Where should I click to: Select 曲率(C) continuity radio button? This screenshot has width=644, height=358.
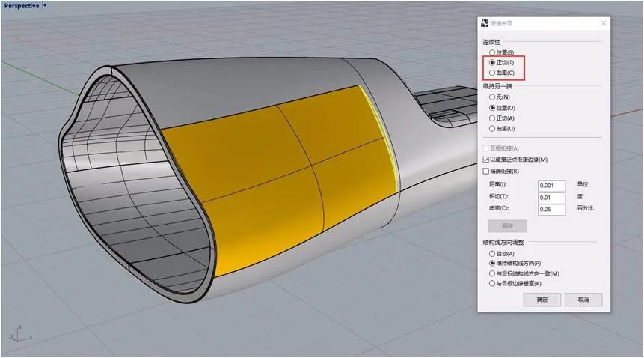pos(491,73)
